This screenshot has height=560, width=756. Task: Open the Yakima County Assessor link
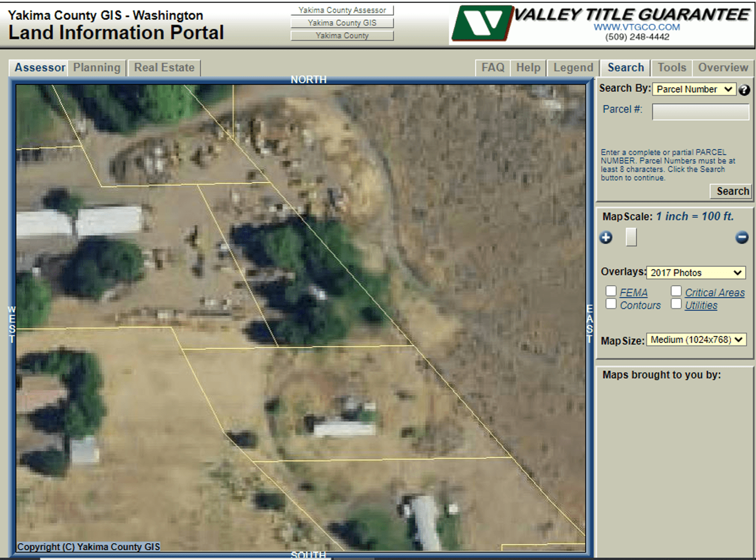342,10
